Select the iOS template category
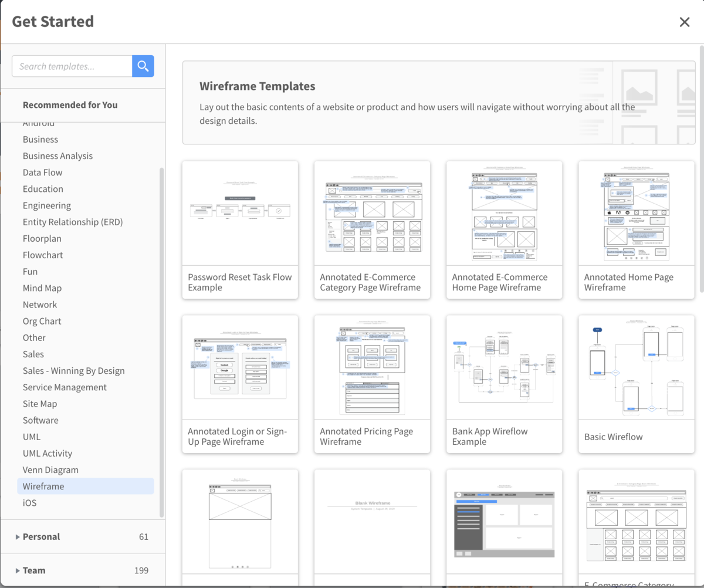This screenshot has height=588, width=704. click(x=30, y=503)
